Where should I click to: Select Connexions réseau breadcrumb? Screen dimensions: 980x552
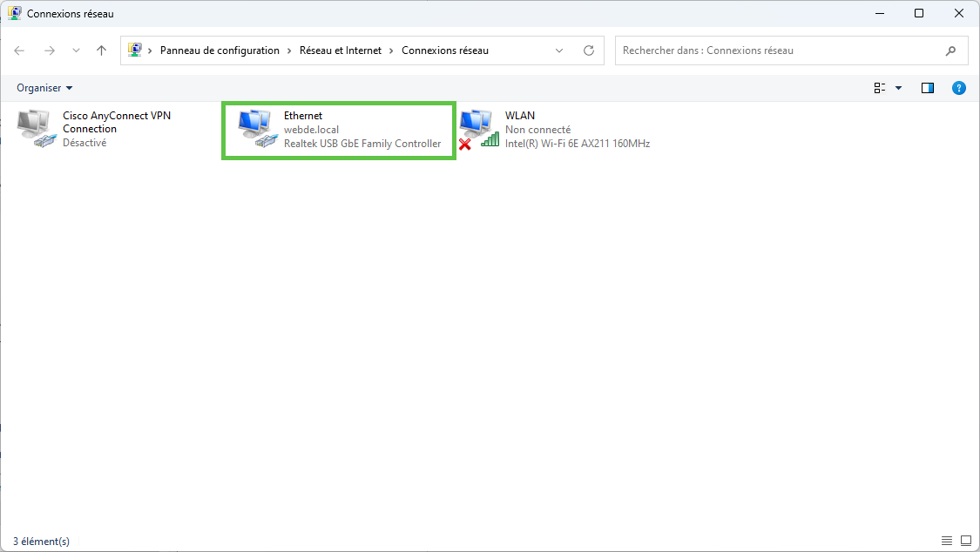pos(445,50)
